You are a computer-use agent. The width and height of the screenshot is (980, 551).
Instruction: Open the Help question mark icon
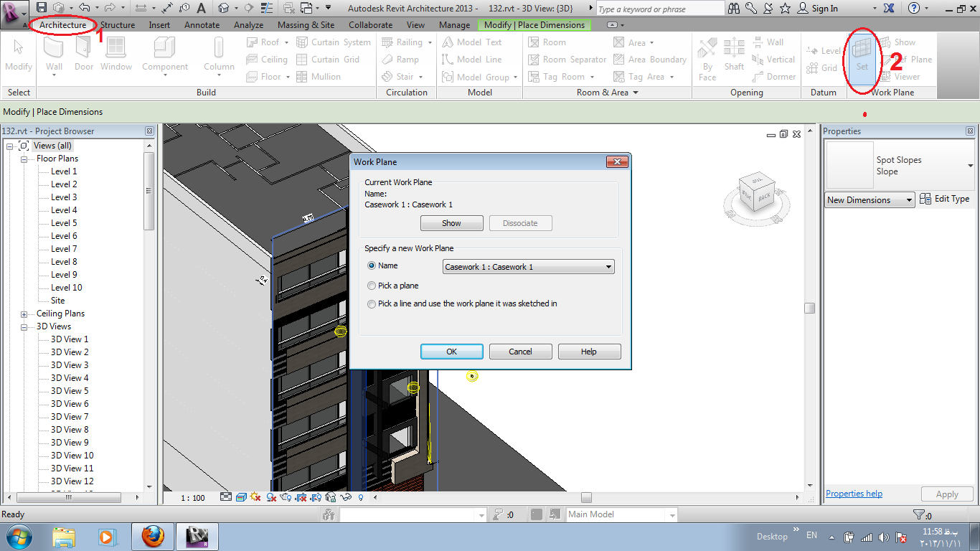coord(913,8)
